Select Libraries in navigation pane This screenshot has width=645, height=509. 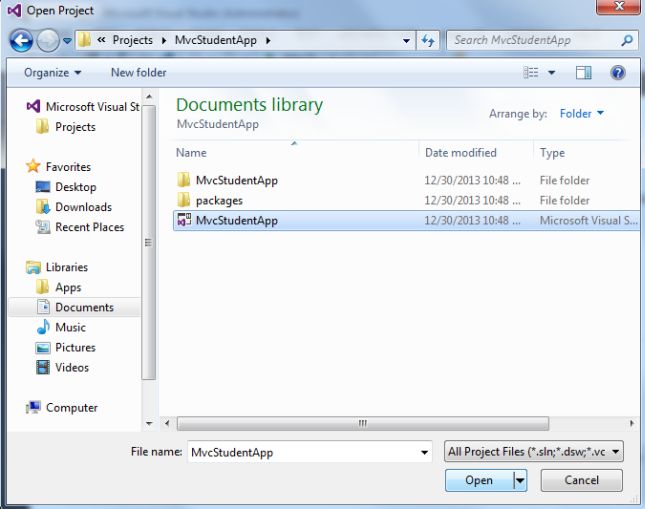pos(57,267)
